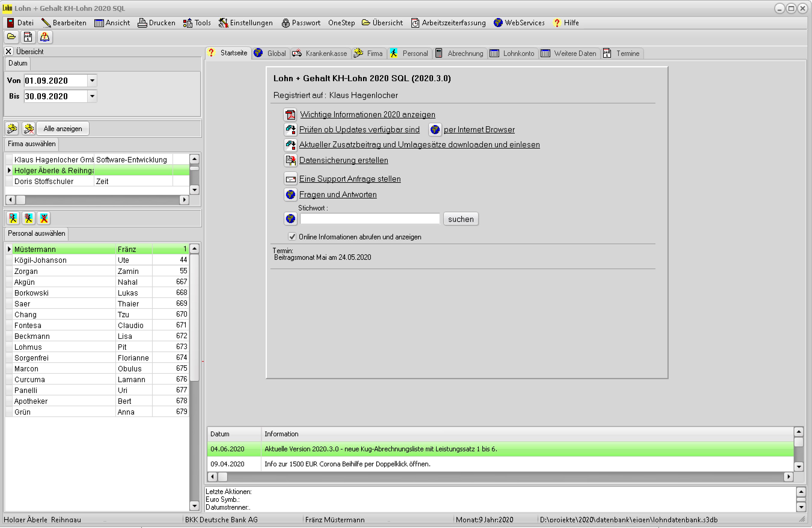This screenshot has height=528, width=812.
Task: Click Datensicherung erstellen link
Action: click(343, 160)
